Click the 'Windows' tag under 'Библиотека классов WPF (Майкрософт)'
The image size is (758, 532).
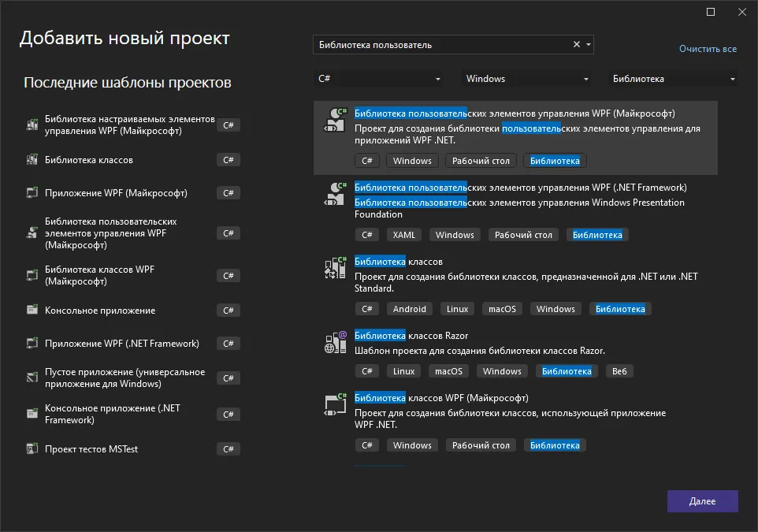click(412, 445)
